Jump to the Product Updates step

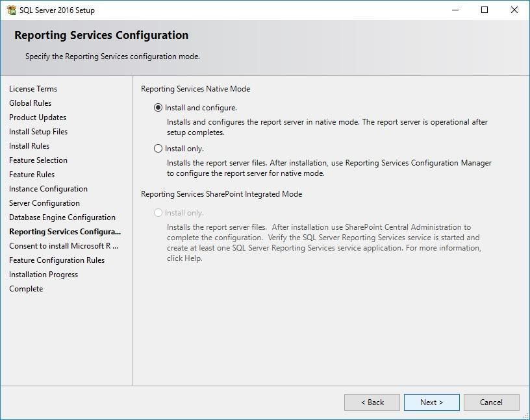click(x=38, y=117)
